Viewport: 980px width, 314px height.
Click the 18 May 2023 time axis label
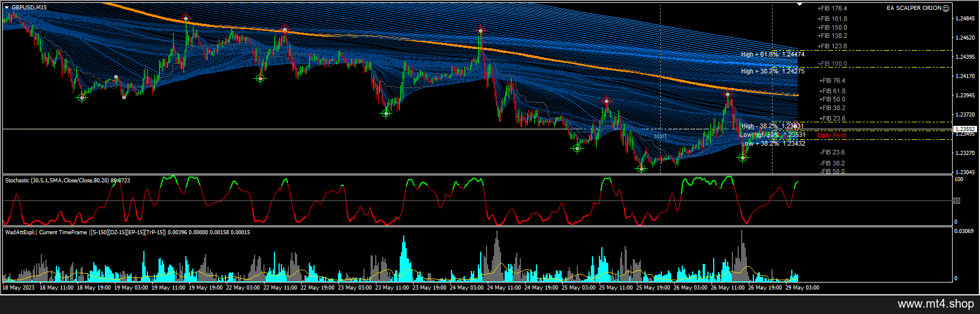[19, 288]
